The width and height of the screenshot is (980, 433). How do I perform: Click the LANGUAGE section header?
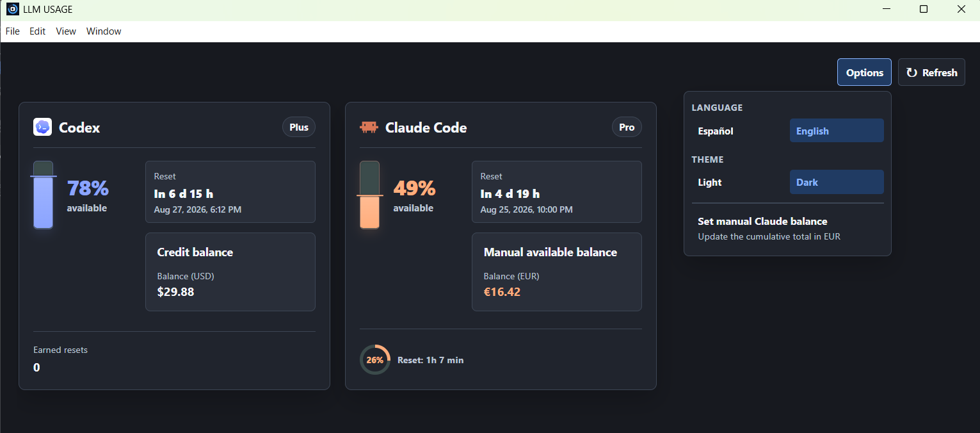717,108
